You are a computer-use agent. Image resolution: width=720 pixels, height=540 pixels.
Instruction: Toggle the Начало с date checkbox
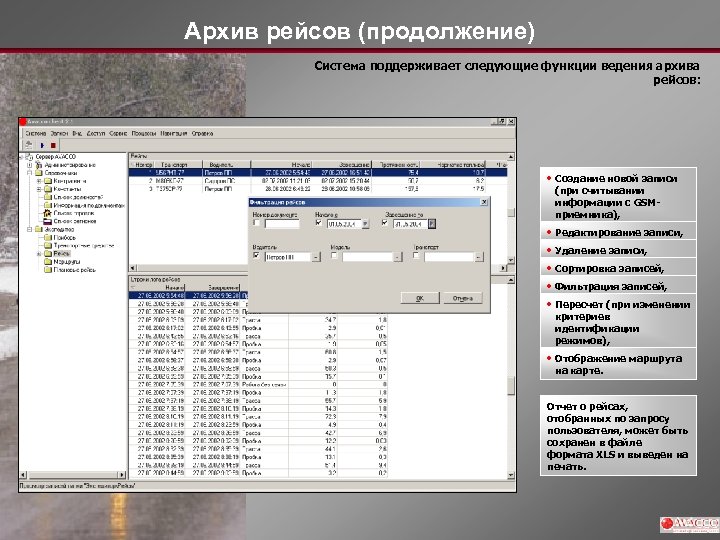pos(319,223)
